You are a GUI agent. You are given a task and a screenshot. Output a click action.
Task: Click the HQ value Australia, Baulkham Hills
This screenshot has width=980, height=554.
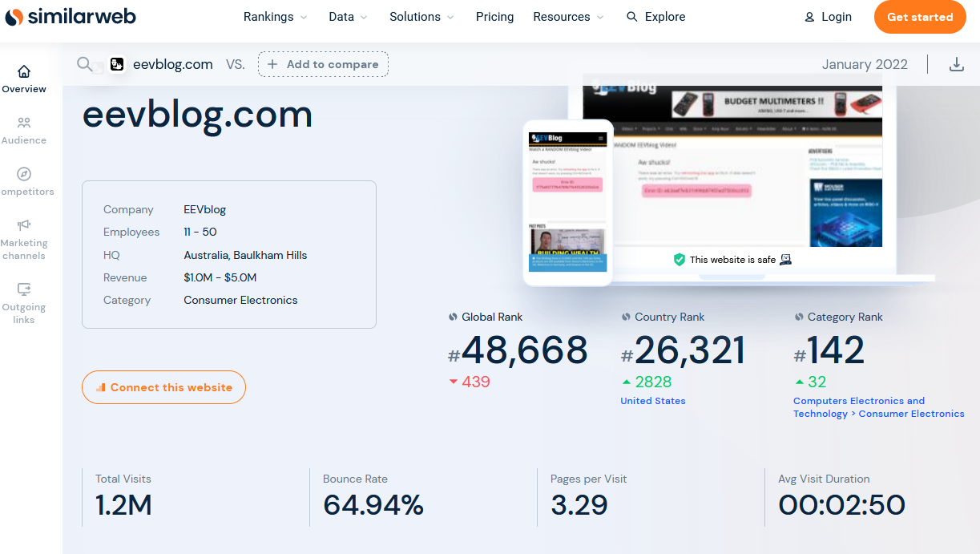tap(245, 255)
